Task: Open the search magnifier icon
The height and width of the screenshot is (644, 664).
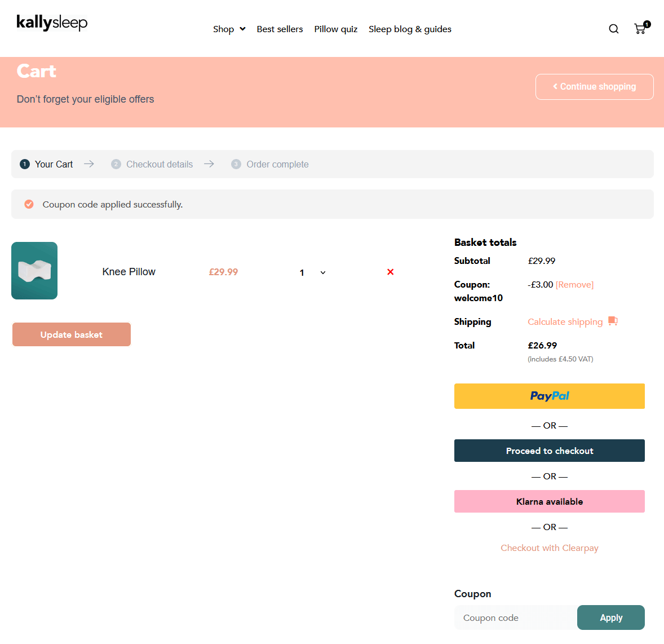Action: [614, 29]
